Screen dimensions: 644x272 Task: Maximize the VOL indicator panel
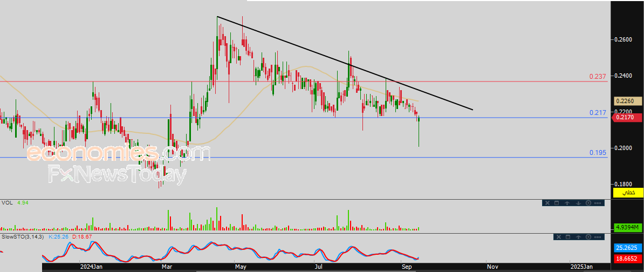[x=557, y=203]
